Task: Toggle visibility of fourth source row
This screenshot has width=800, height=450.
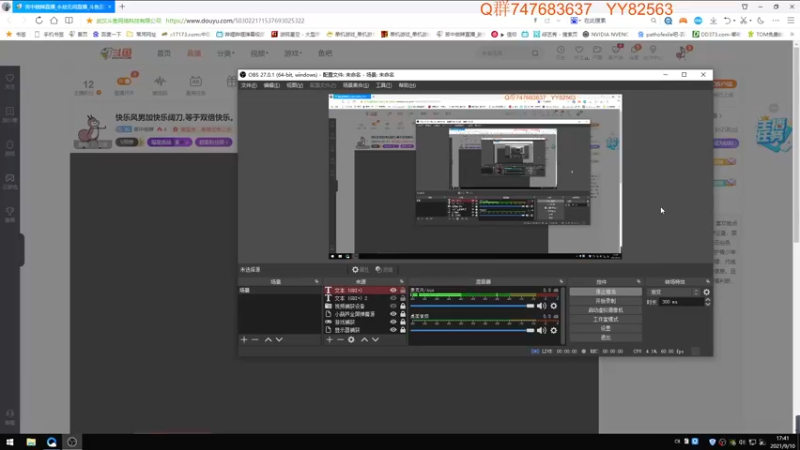Action: (393, 314)
